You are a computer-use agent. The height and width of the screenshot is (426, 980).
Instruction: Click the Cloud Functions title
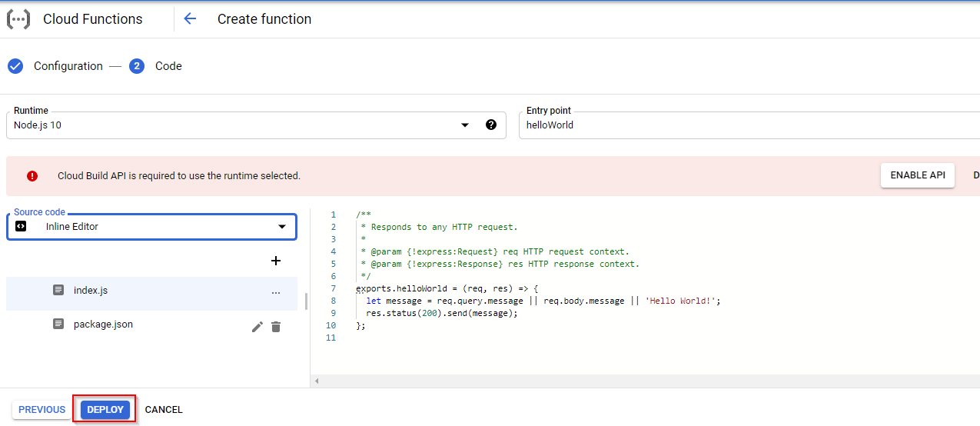click(x=93, y=19)
